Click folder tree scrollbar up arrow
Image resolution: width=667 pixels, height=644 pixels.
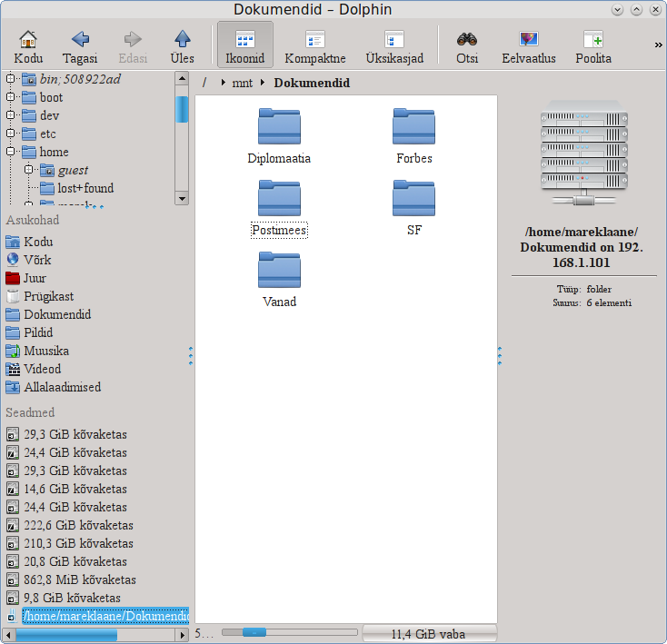coord(182,78)
